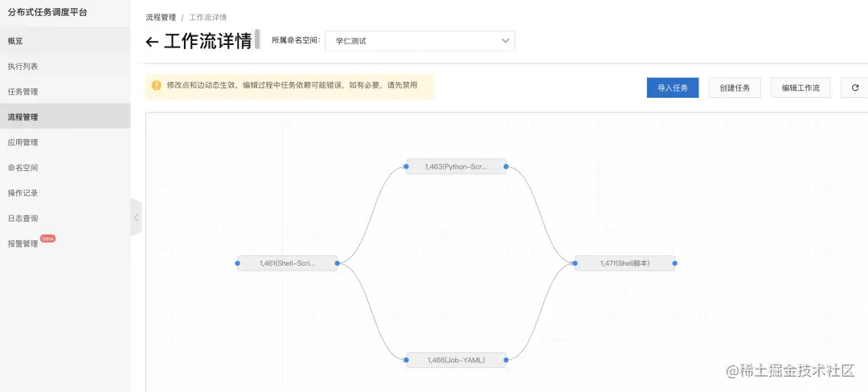The height and width of the screenshot is (392, 868).
Task: Open 日志查询 in the sidebar
Action: coord(65,218)
